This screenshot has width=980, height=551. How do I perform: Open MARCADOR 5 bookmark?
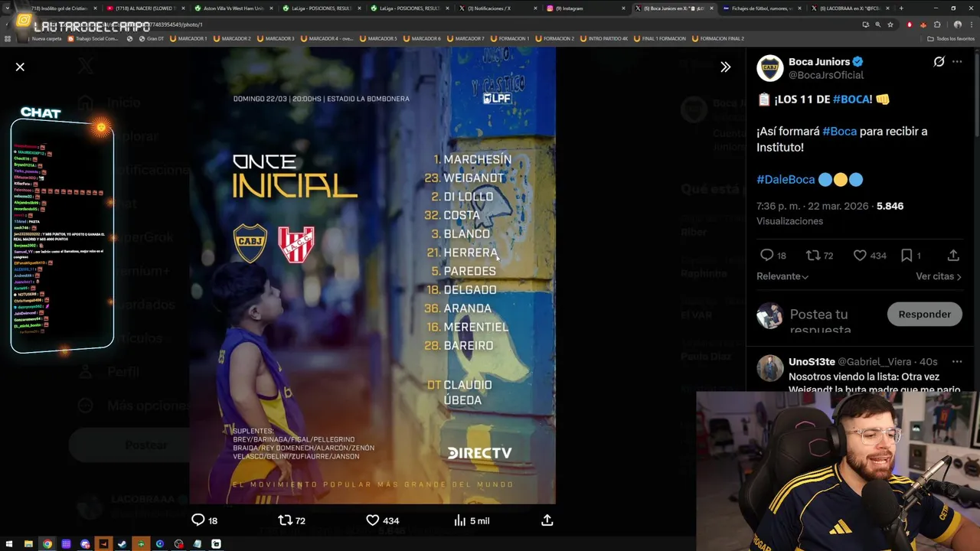point(378,38)
